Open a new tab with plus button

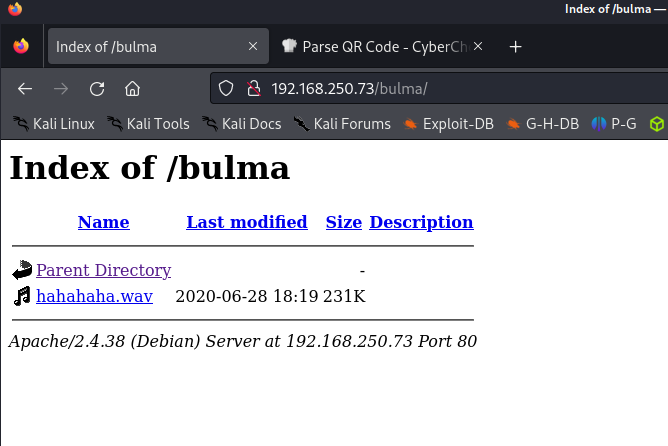[516, 47]
